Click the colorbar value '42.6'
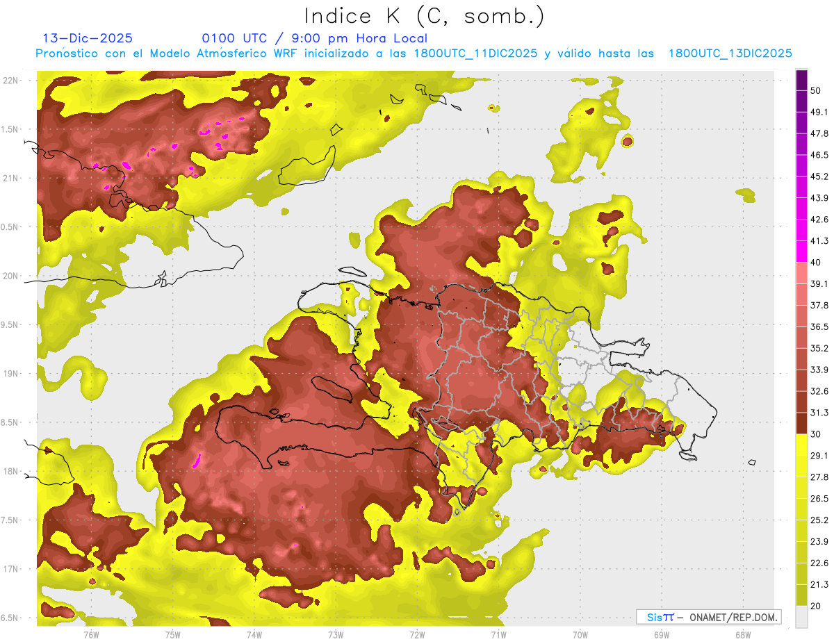 [819, 220]
